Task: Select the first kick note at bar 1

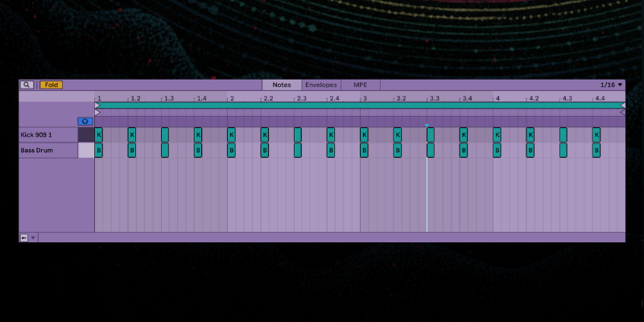Action: point(99,134)
